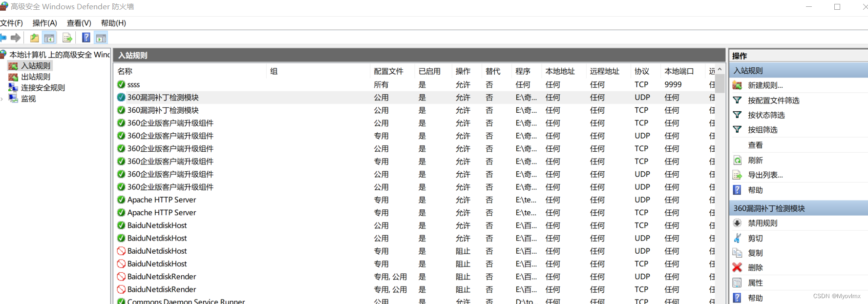Image resolution: width=868 pixels, height=304 pixels.
Task: Click the forward arrow toolbar icon
Action: [x=16, y=38]
